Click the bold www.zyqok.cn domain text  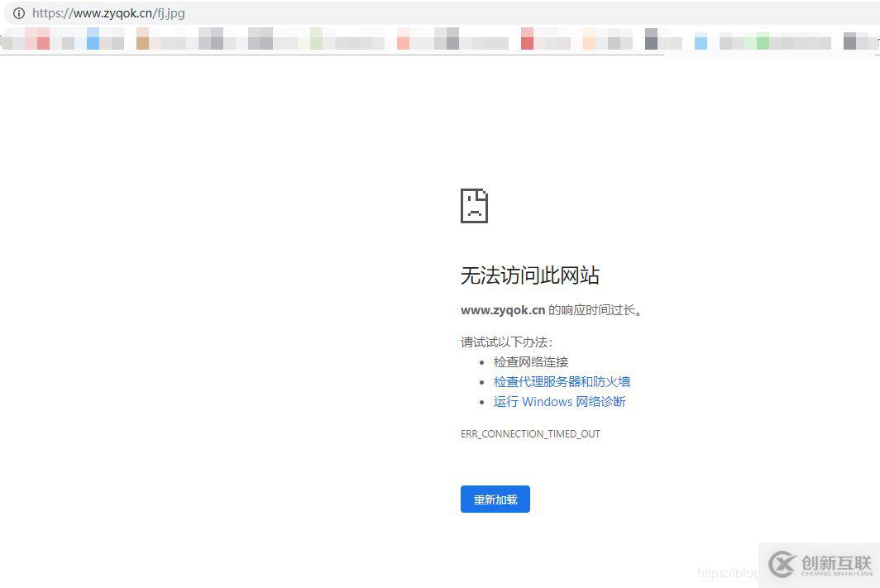[x=503, y=309]
